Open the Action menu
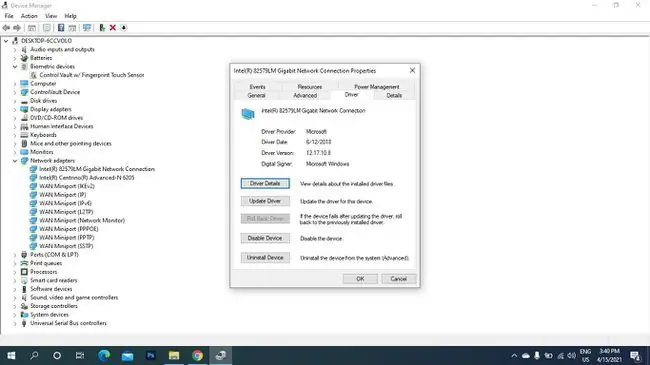The height and width of the screenshot is (365, 650). 29,16
